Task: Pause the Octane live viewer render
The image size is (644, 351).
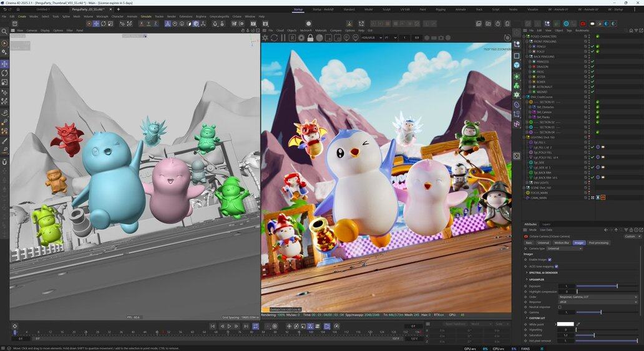Action: 283,38
